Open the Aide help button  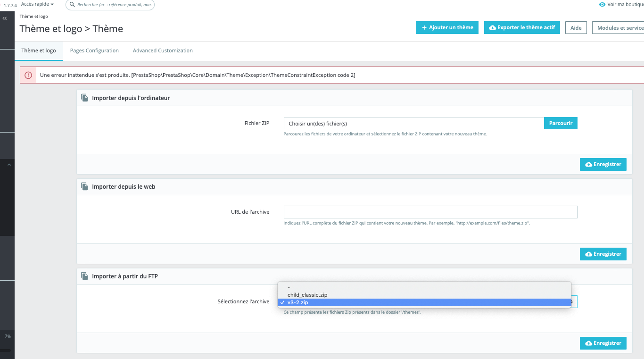click(x=576, y=28)
